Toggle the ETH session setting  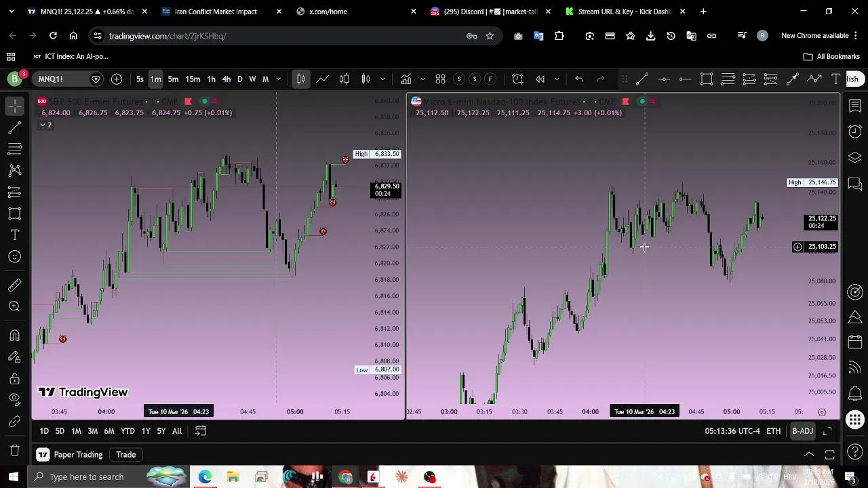click(773, 431)
